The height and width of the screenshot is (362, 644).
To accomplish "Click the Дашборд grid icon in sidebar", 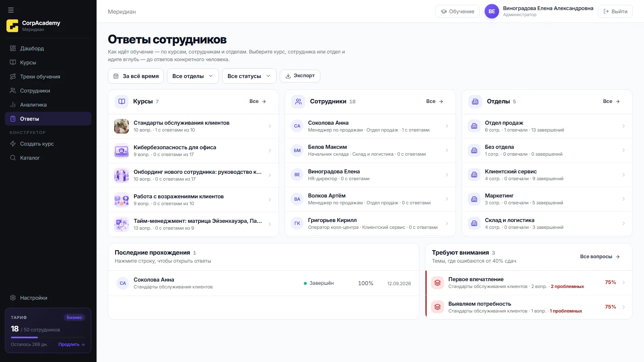I will pos(13,48).
